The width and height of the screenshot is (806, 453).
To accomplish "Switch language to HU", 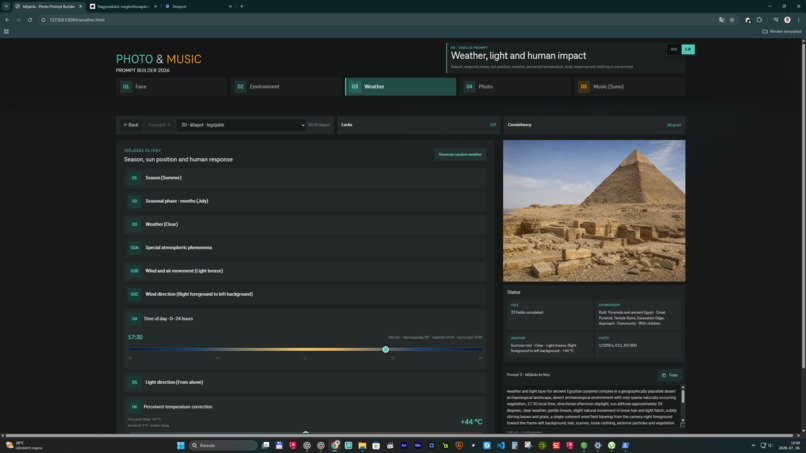I will point(674,49).
